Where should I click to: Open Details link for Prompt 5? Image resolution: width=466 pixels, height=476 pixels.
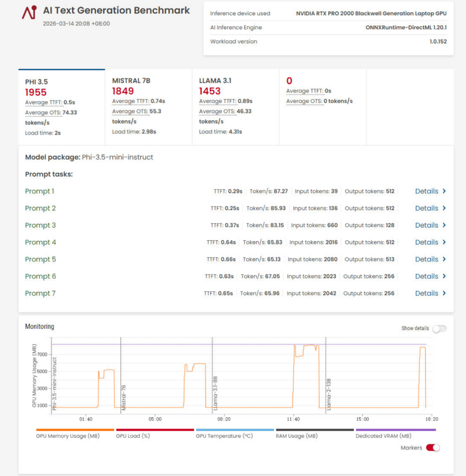427,259
